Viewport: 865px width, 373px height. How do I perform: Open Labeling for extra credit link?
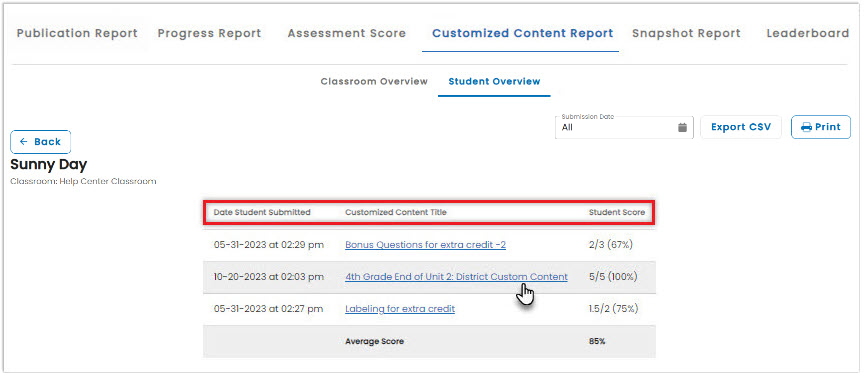[x=400, y=308]
